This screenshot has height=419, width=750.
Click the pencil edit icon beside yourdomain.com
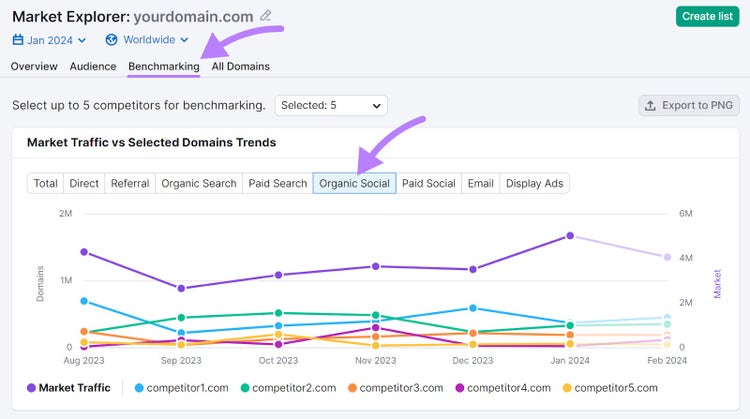pyautogui.click(x=265, y=16)
